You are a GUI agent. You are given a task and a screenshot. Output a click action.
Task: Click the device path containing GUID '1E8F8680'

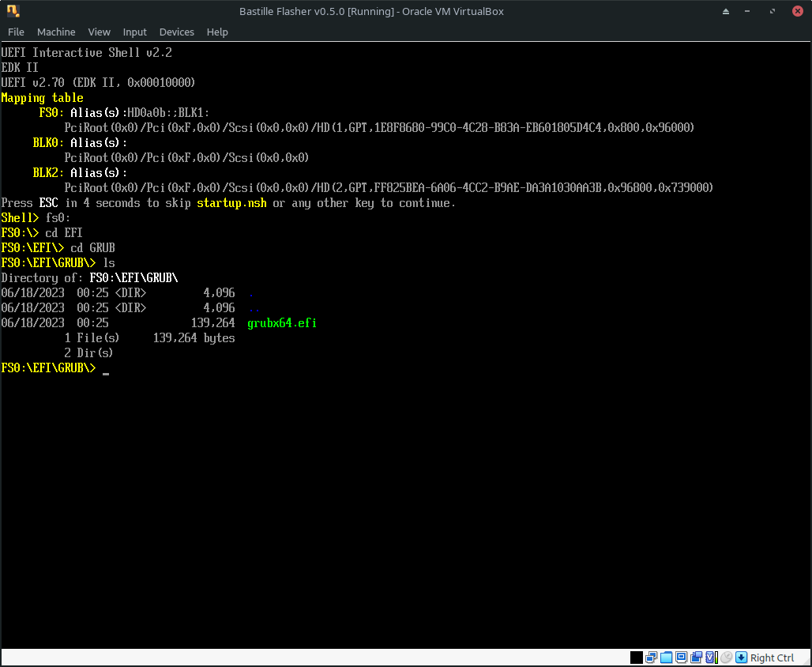(x=379, y=128)
